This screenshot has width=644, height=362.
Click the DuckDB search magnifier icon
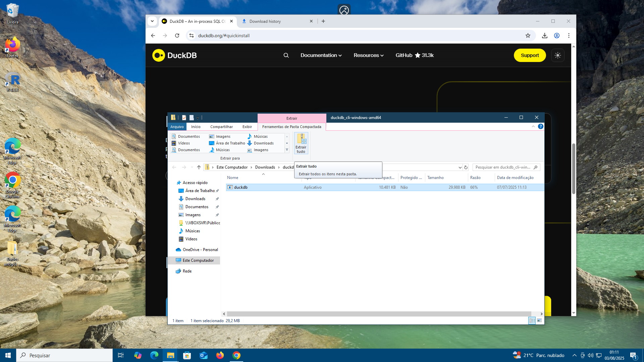tap(286, 55)
